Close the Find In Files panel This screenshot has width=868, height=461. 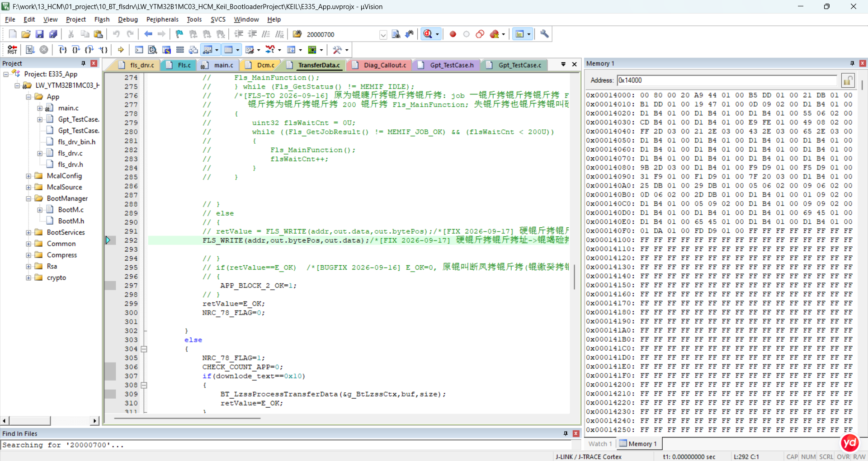pos(576,433)
